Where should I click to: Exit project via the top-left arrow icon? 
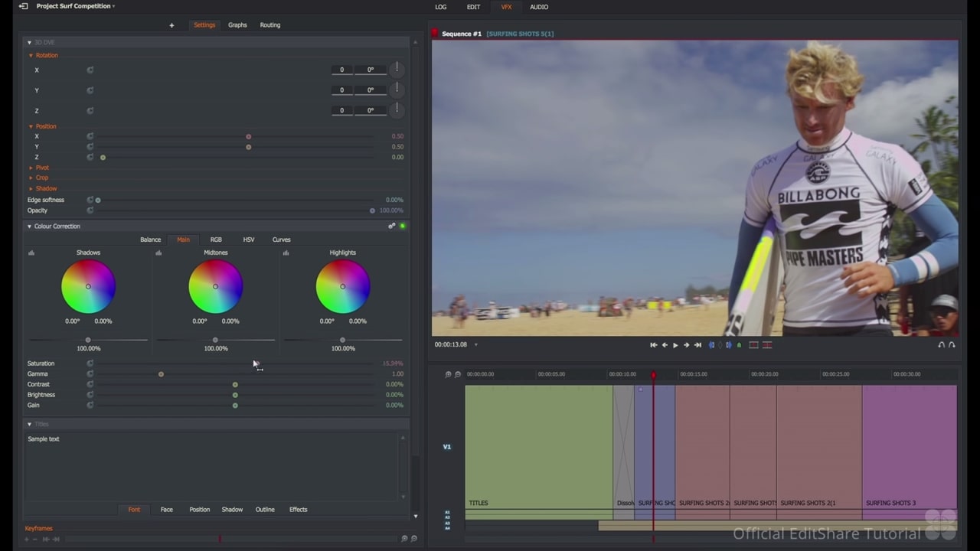click(x=23, y=6)
